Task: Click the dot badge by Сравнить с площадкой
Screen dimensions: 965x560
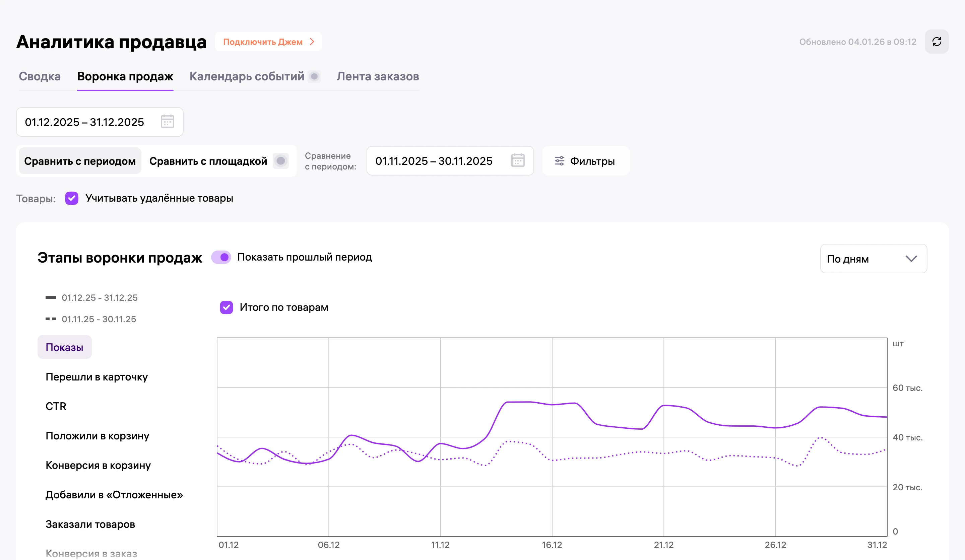Action: coord(281,161)
